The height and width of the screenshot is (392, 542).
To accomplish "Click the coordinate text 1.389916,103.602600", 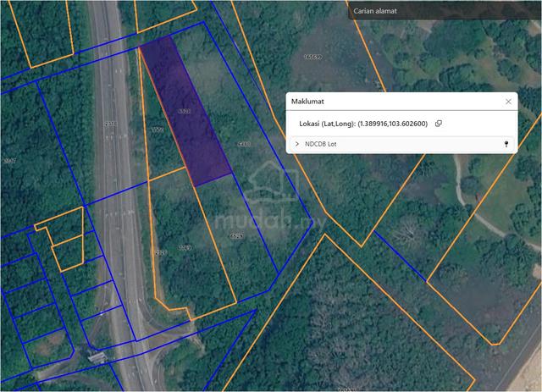I will tap(393, 124).
